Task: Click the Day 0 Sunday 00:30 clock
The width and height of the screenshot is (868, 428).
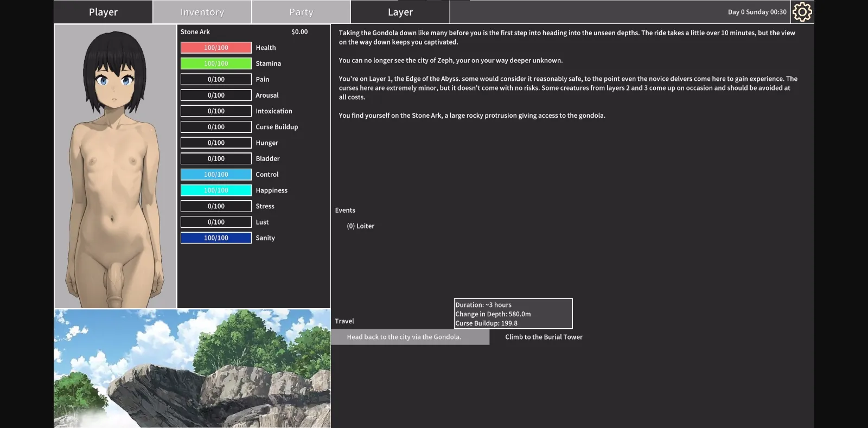Action: [757, 12]
